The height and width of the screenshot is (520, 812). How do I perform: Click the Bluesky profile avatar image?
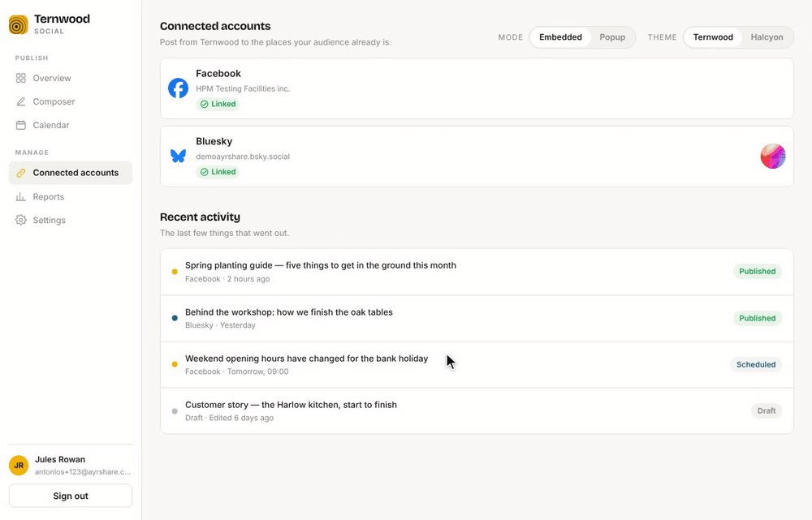click(773, 157)
